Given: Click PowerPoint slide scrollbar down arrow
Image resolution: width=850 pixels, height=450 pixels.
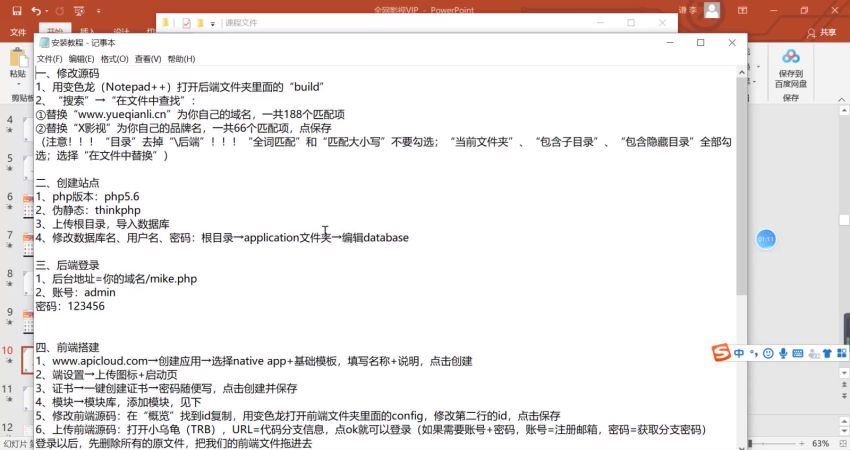Looking at the screenshot, I should click(x=844, y=373).
